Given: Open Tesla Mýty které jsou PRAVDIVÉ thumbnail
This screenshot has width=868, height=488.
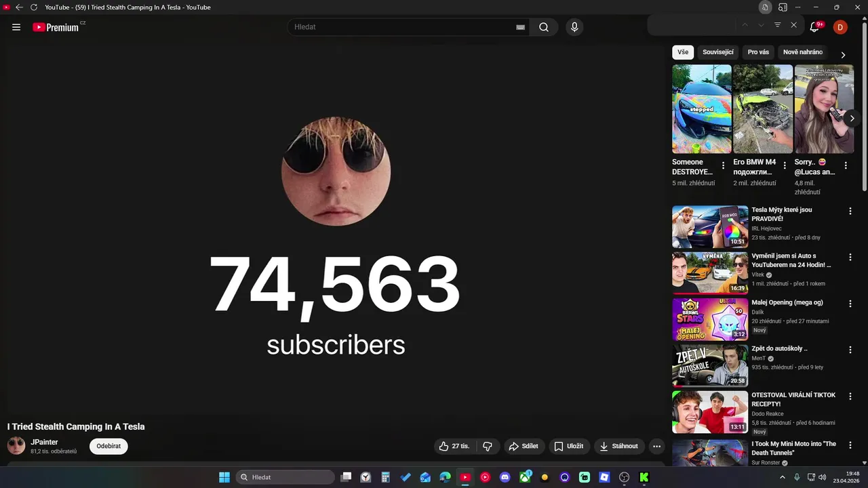Looking at the screenshot, I should pos(710,226).
